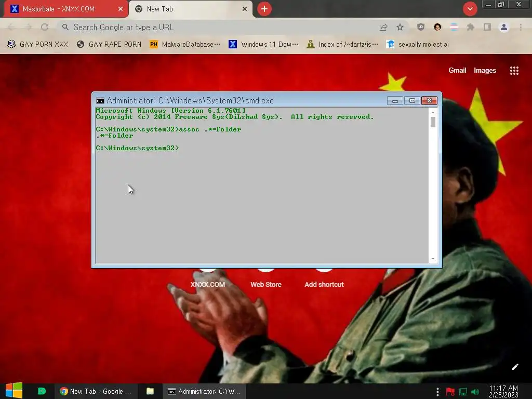Go back with the browser back arrow
Image resolution: width=532 pixels, height=399 pixels.
(x=11, y=27)
